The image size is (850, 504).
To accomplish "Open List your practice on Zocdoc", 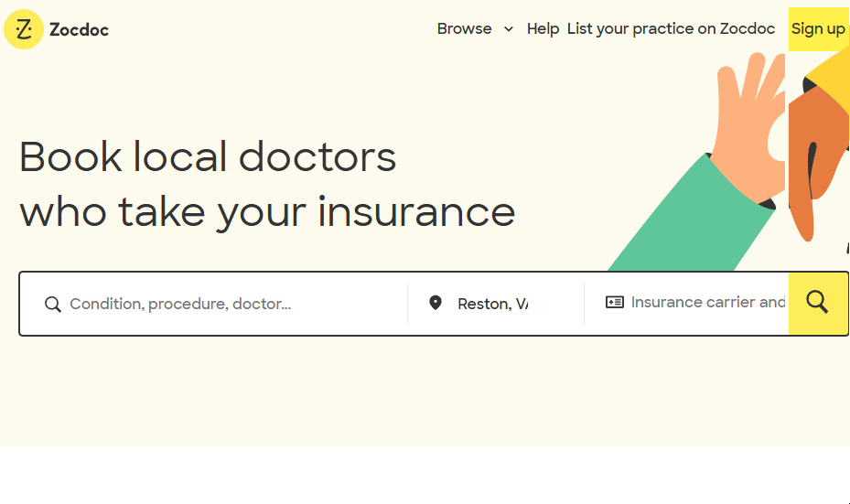I will pyautogui.click(x=671, y=28).
